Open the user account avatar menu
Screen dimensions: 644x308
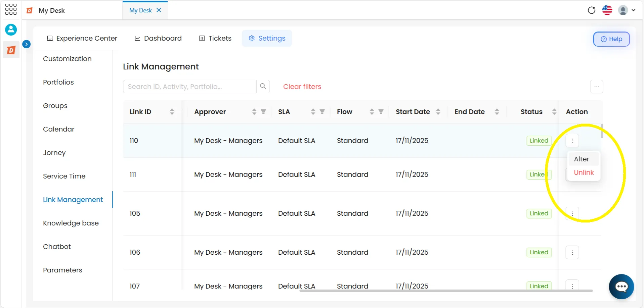pos(627,10)
